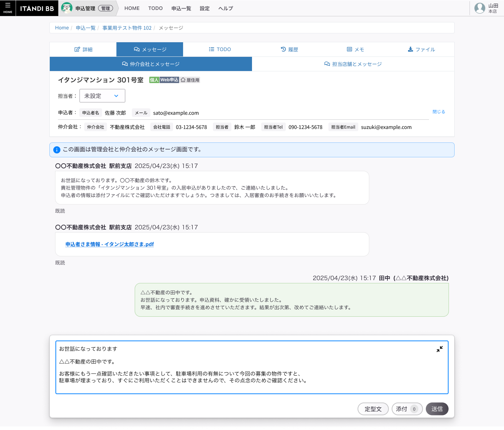Send the message with 送信 button
This screenshot has height=430, width=504.
[x=437, y=409]
